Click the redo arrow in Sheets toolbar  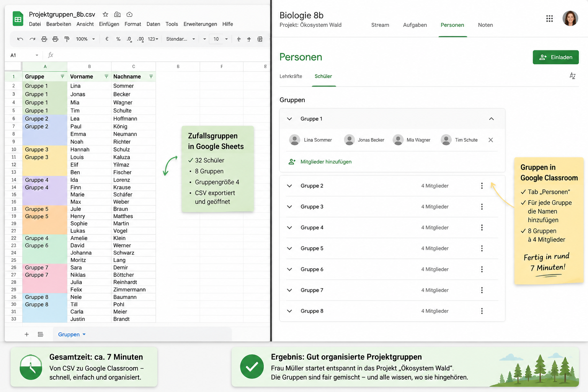33,39
